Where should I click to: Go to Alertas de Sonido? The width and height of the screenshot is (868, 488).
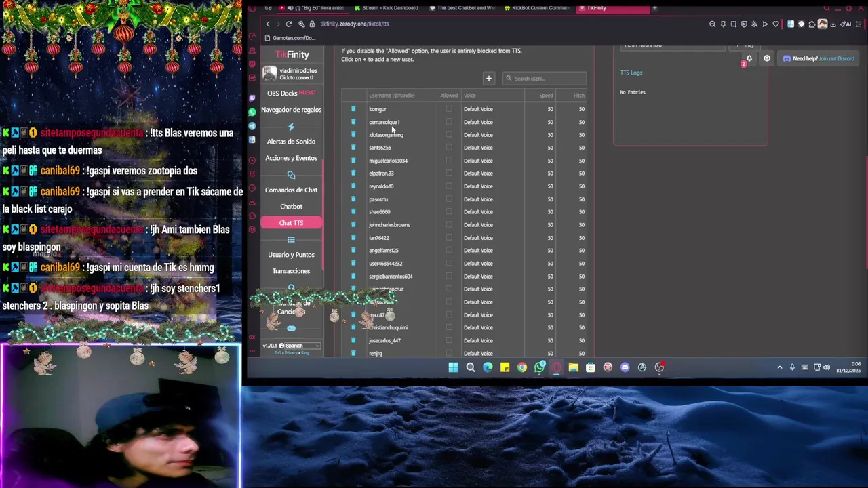[291, 142]
